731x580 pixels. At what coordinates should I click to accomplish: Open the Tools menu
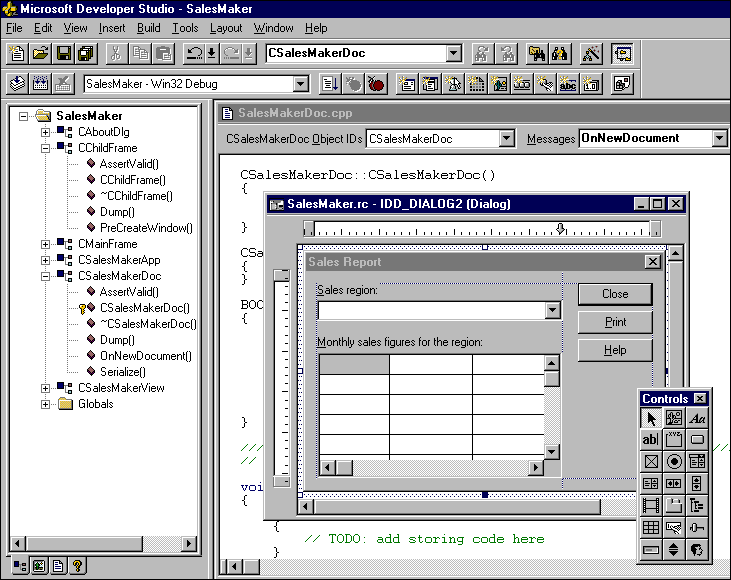pos(185,28)
